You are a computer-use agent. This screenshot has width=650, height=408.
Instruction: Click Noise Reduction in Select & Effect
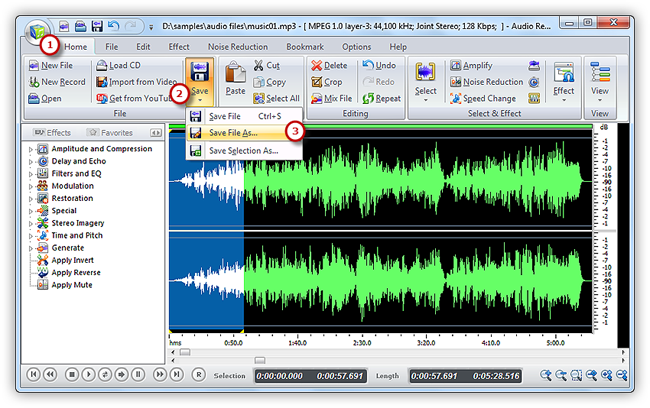point(487,82)
